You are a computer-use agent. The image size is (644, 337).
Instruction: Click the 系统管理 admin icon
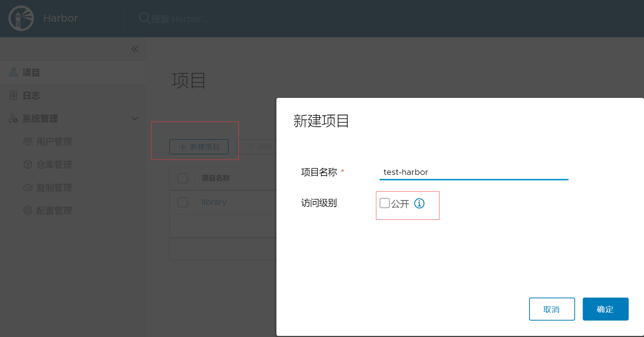coord(13,118)
